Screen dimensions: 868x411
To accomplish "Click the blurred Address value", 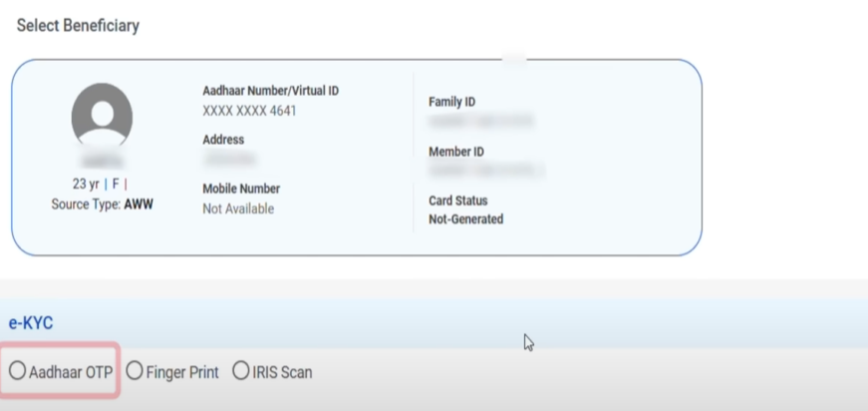I will point(230,160).
